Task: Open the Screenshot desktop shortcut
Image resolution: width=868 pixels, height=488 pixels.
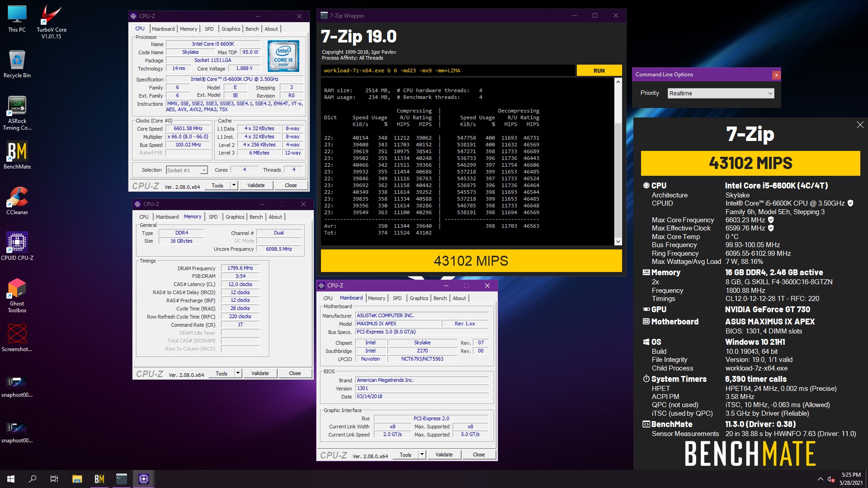Action: [17, 338]
